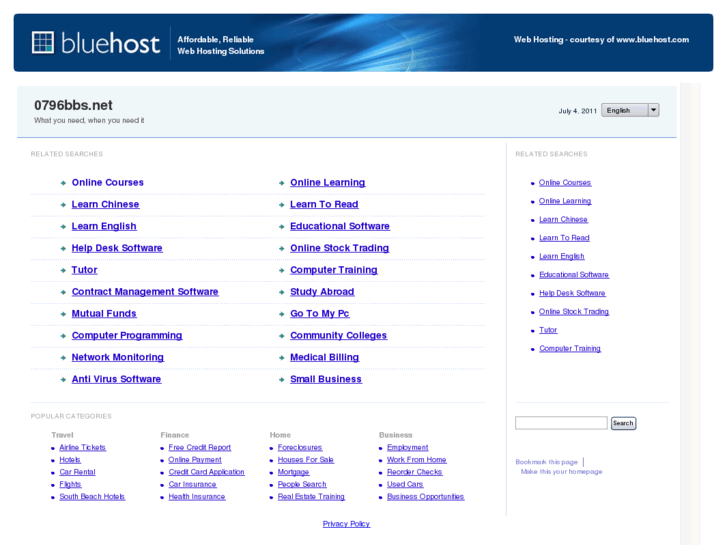Viewport: 727px width, 545px height.
Task: Click the Hotels travel link
Action: [70, 460]
